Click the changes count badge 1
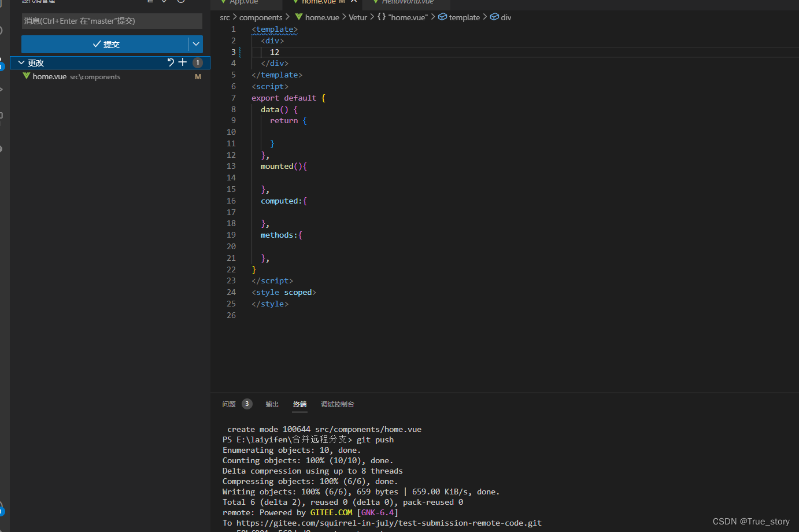Image resolution: width=799 pixels, height=532 pixels. click(198, 62)
